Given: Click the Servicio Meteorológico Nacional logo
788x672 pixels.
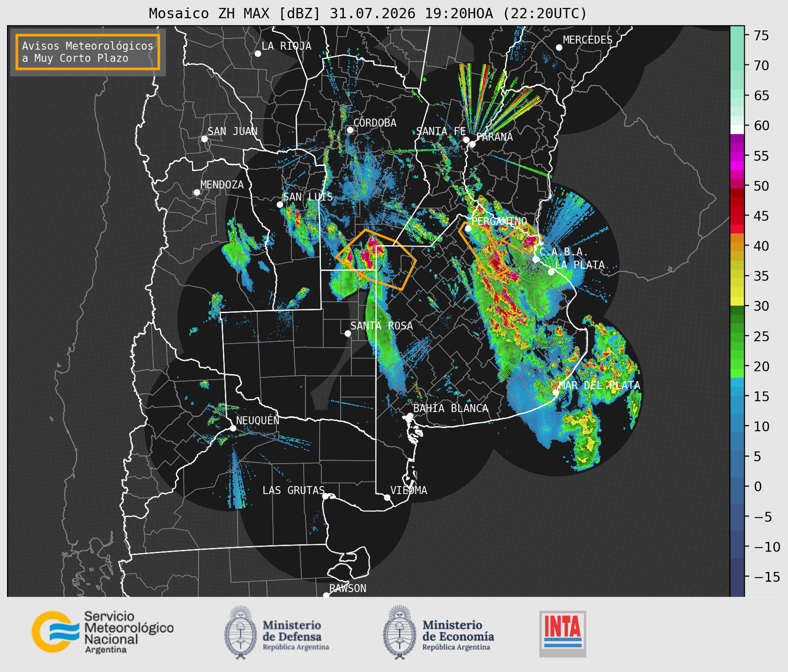Looking at the screenshot, I should (x=103, y=632).
